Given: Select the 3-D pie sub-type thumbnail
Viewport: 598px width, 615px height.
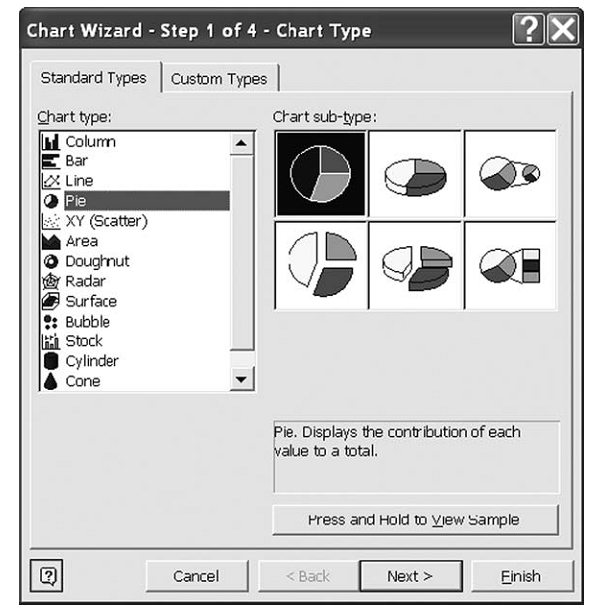Looking at the screenshot, I should pyautogui.click(x=415, y=174).
